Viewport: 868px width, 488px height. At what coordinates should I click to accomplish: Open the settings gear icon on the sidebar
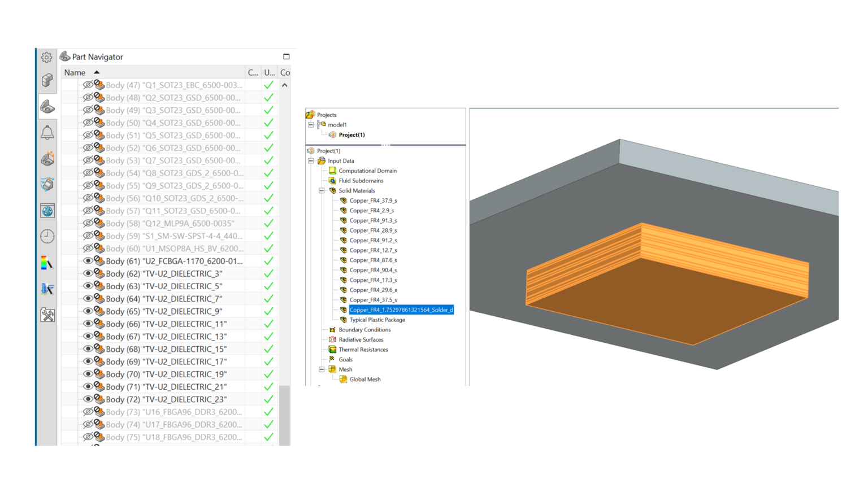coord(47,56)
